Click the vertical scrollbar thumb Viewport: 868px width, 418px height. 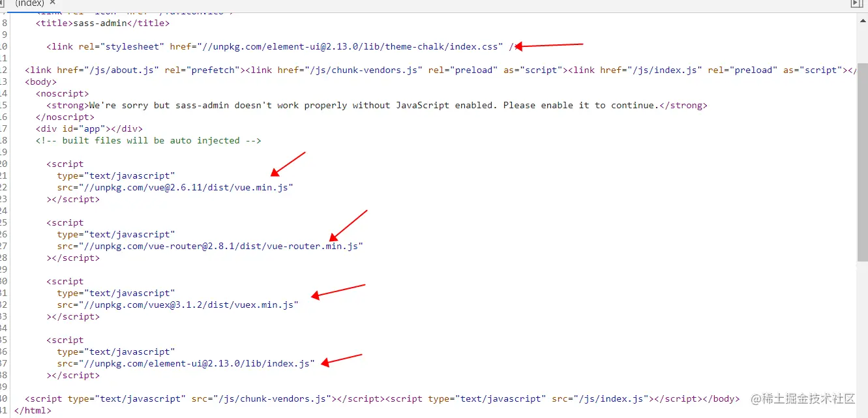coord(862,163)
